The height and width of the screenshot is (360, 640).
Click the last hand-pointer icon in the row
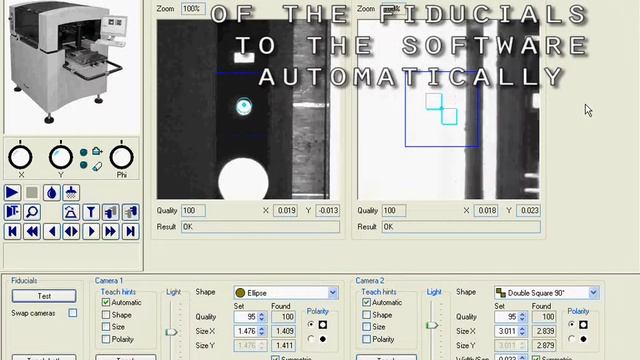131,212
